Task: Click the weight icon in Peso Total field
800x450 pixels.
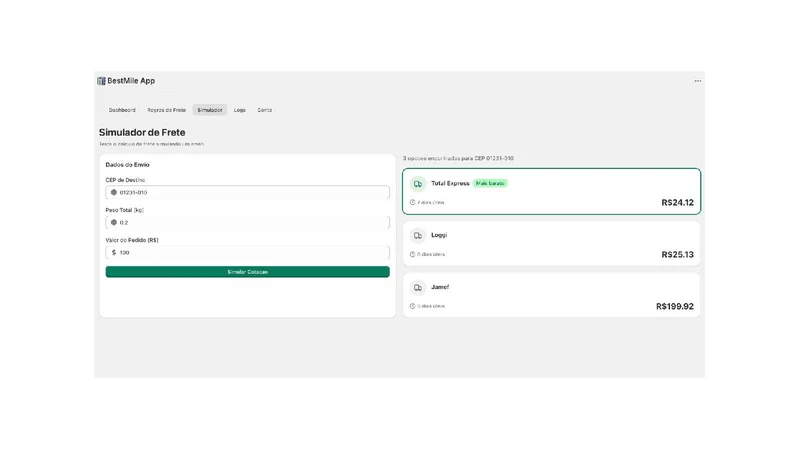Action: coord(114,222)
